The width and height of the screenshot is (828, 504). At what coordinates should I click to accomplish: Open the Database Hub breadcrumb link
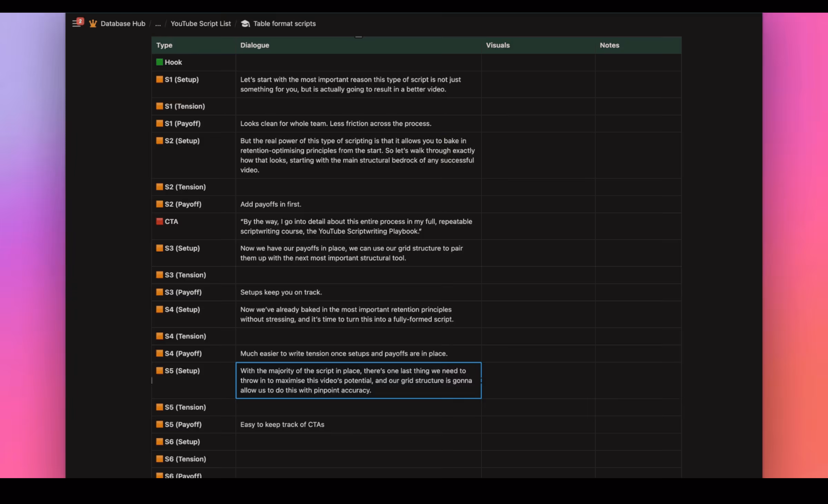pos(123,23)
